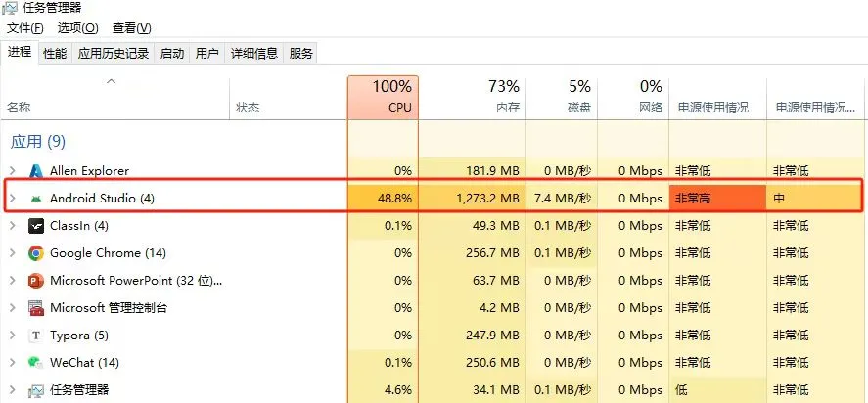
Task: Click the Google Chrome app icon
Action: point(36,253)
